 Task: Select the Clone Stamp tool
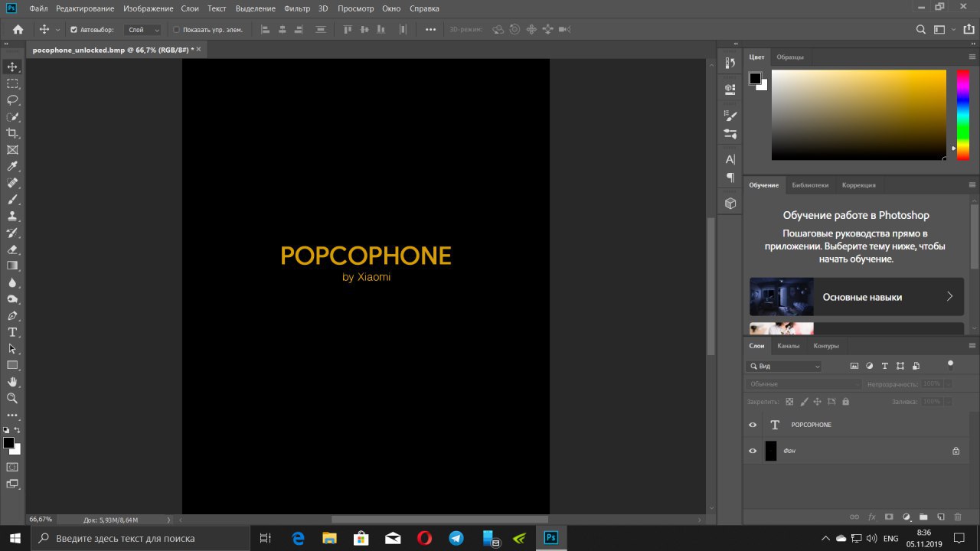click(x=12, y=216)
